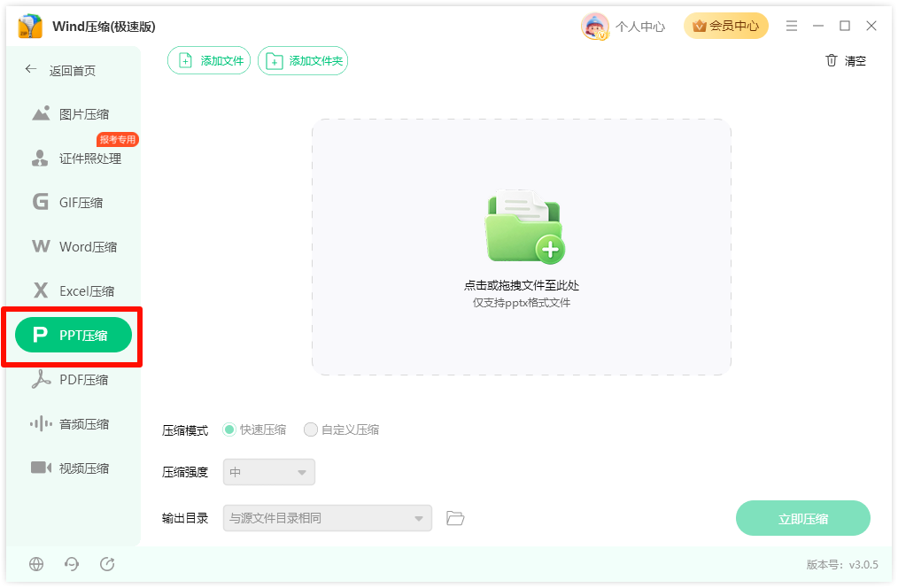Open 个人中心 personal center
The image size is (898, 588).
(640, 27)
